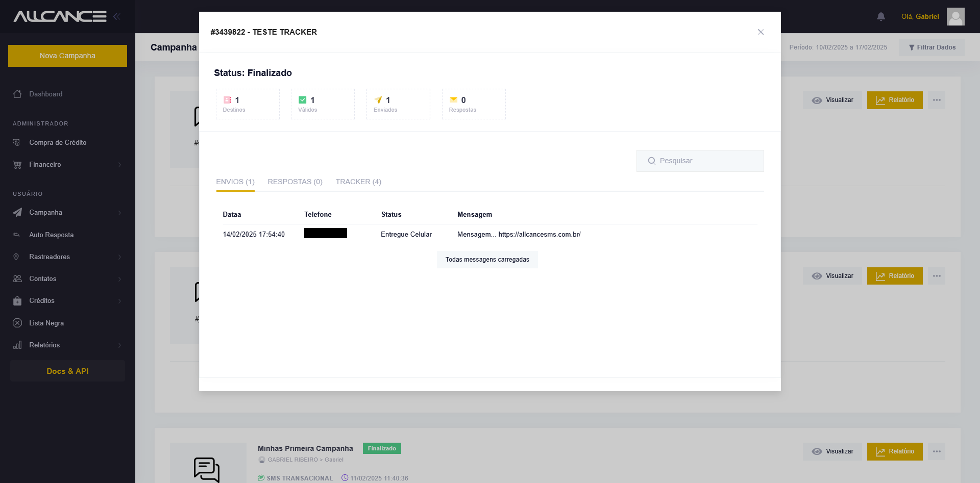Click the search magnifier icon
Screen dimensions: 980x483
pos(652,161)
